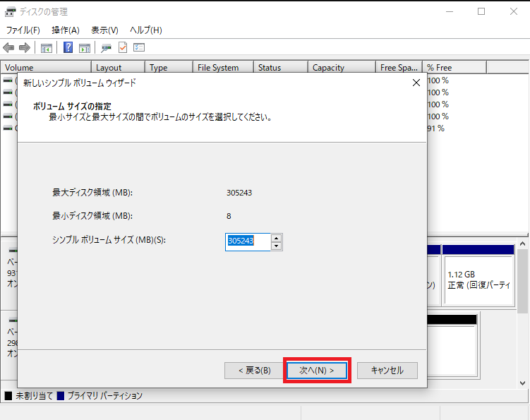This screenshot has height=420, width=530.
Task: Click the maximum disk space value 305243
Action: (x=239, y=193)
